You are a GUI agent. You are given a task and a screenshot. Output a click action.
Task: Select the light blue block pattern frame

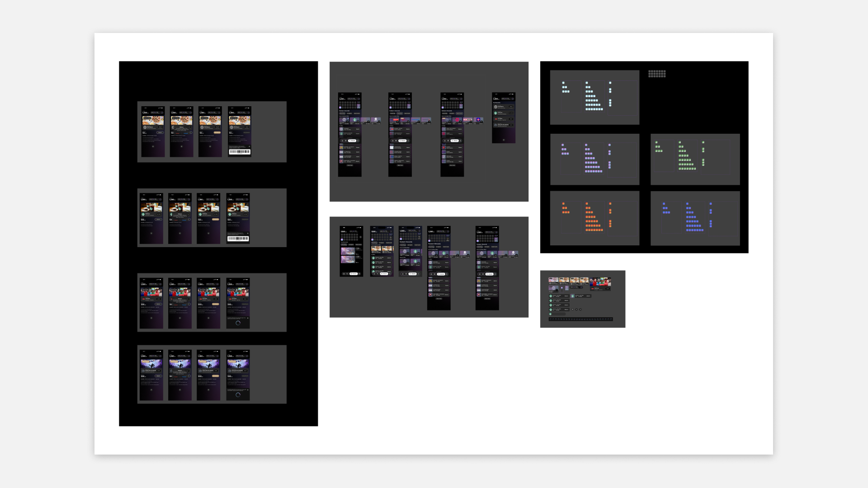(594, 97)
